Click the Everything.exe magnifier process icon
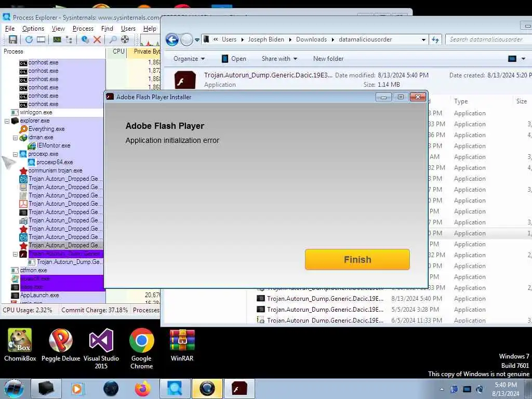This screenshot has height=399, width=532. (x=23, y=129)
